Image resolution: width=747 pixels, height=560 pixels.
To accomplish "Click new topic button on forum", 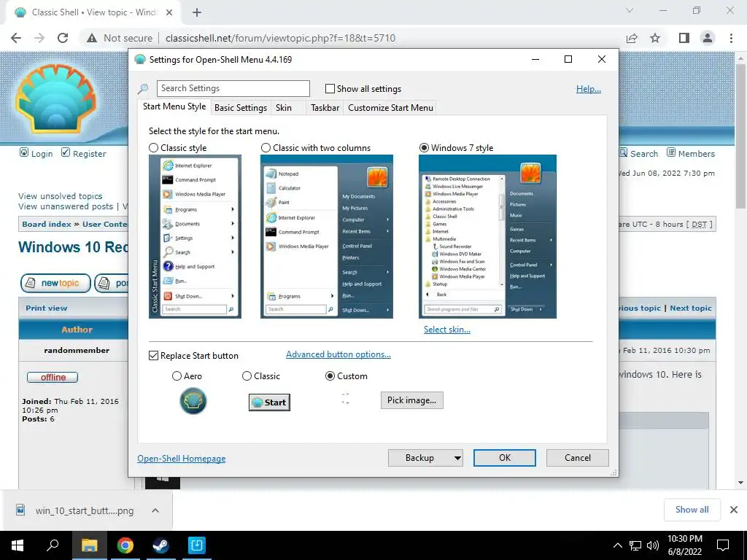I will coord(55,283).
